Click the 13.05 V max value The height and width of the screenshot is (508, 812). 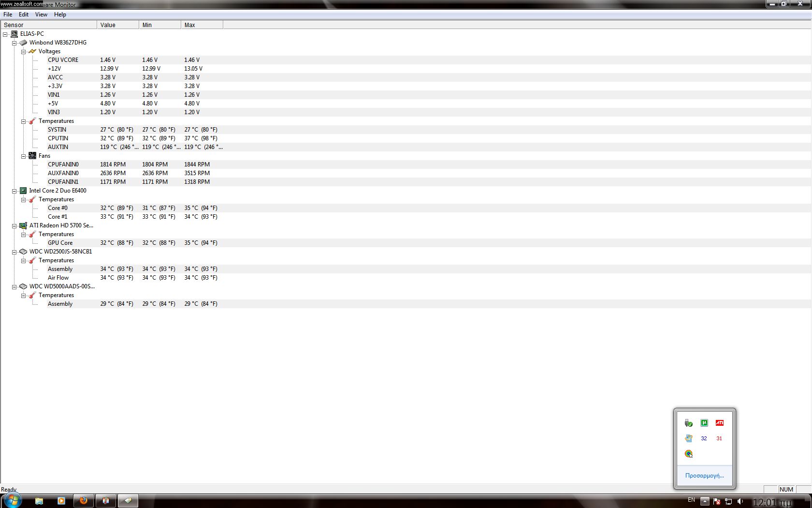coord(193,69)
